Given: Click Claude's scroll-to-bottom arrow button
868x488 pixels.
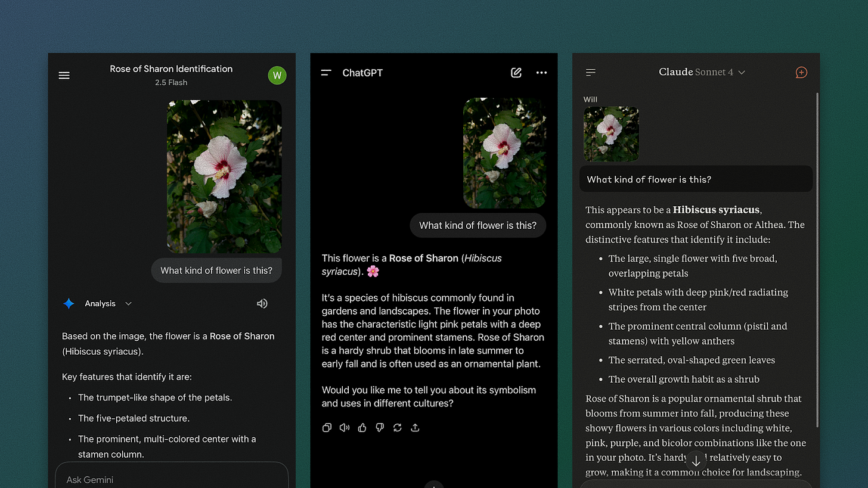Looking at the screenshot, I should [x=696, y=460].
